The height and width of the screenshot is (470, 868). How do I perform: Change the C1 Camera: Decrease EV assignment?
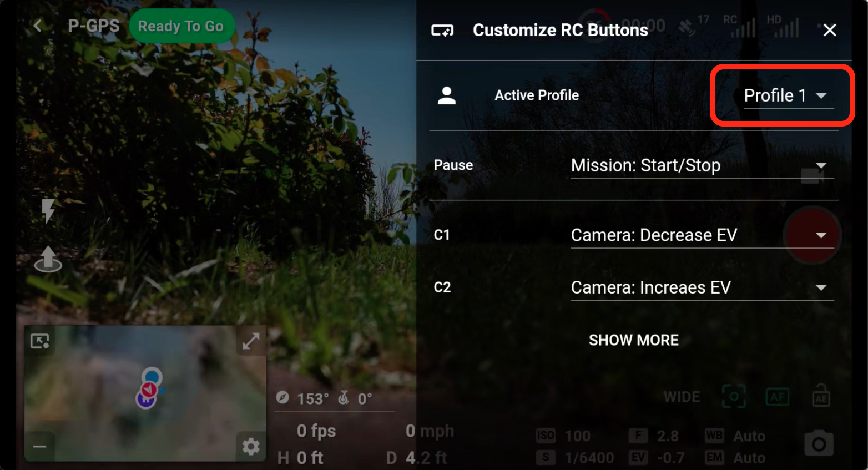click(702, 235)
